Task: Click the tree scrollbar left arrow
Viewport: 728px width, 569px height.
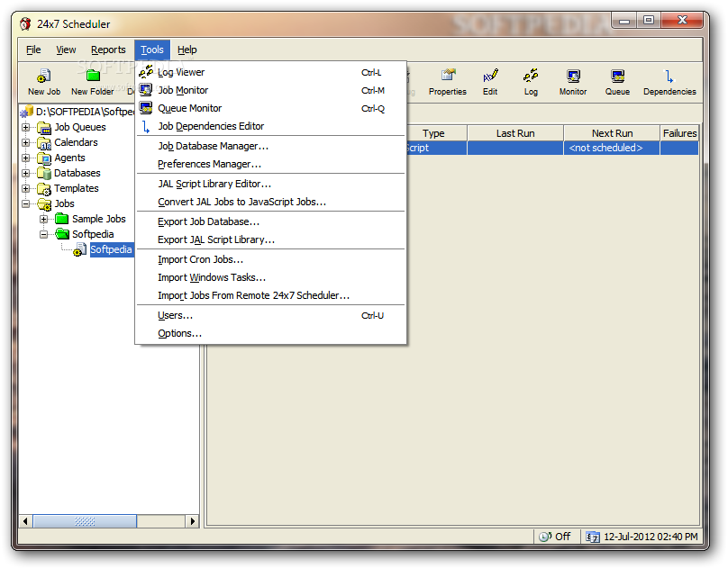Action: point(25,521)
